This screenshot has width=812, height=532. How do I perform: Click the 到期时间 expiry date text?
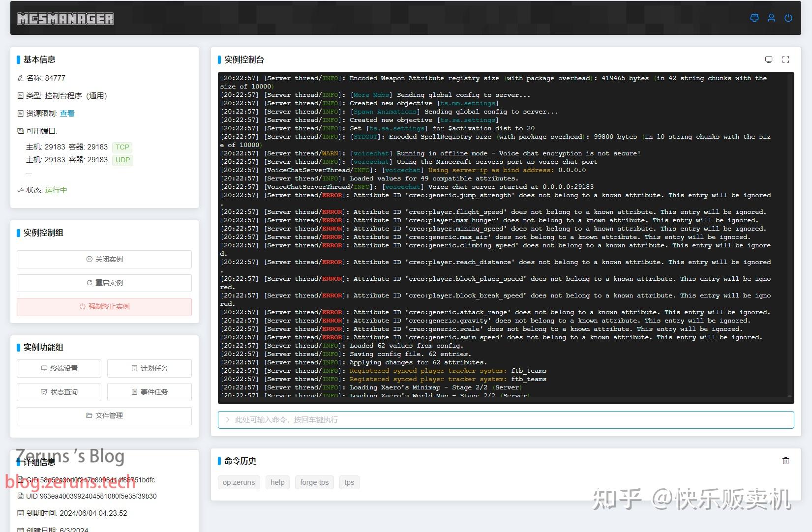[77, 513]
